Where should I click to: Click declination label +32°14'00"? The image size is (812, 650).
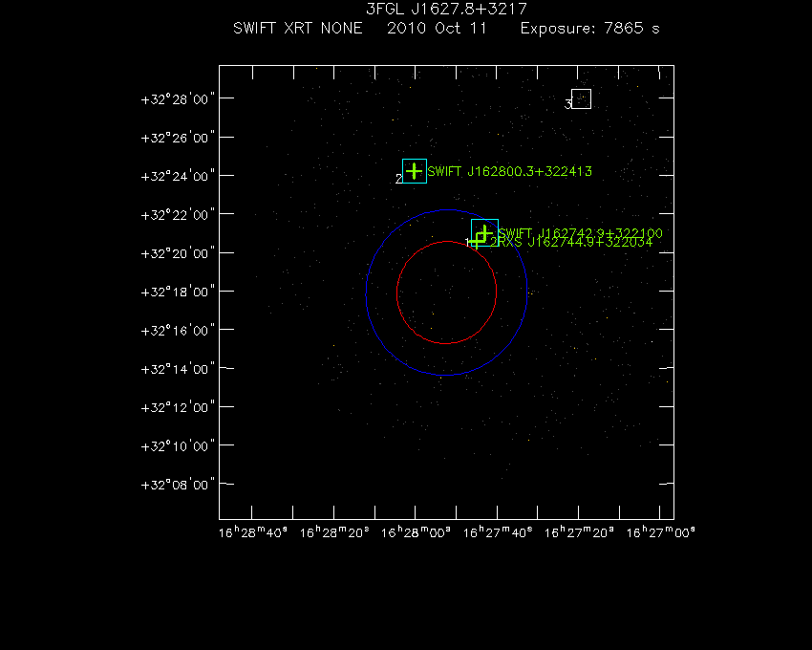tap(178, 369)
